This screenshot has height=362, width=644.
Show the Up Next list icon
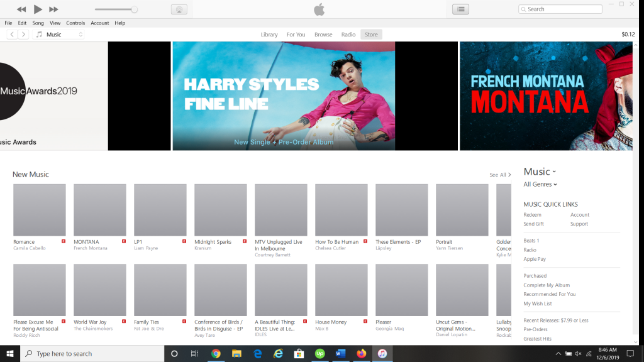461,9
